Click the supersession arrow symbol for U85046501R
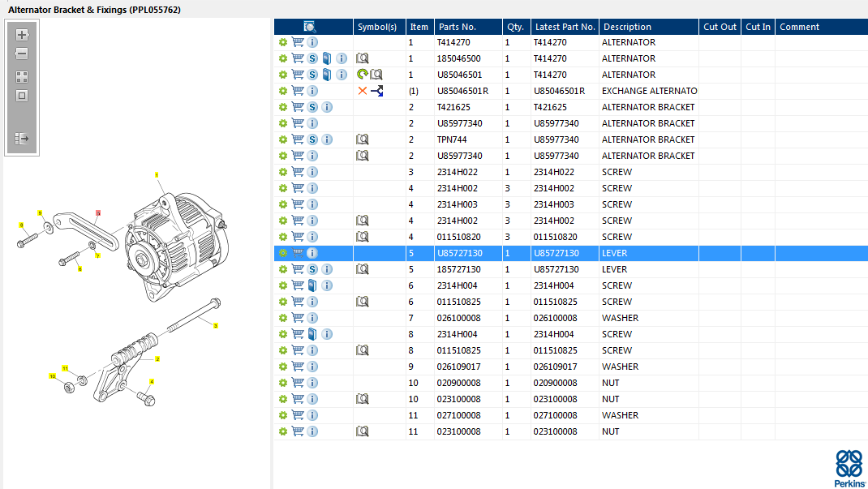The width and height of the screenshot is (868, 489). (377, 91)
